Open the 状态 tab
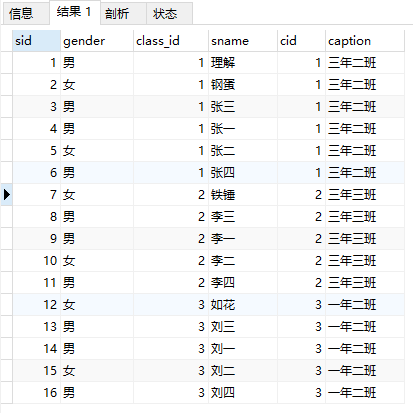Viewport: 413px width, 413px height. coord(169,13)
